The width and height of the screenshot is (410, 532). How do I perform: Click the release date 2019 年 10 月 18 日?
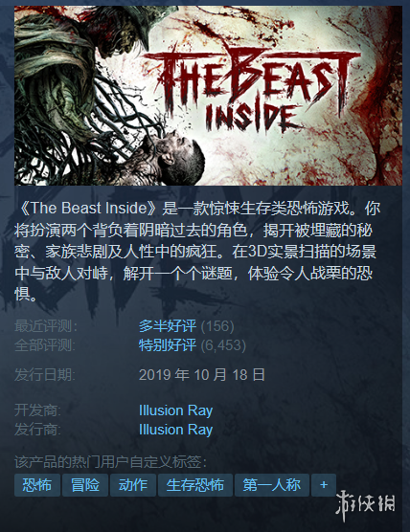(202, 374)
